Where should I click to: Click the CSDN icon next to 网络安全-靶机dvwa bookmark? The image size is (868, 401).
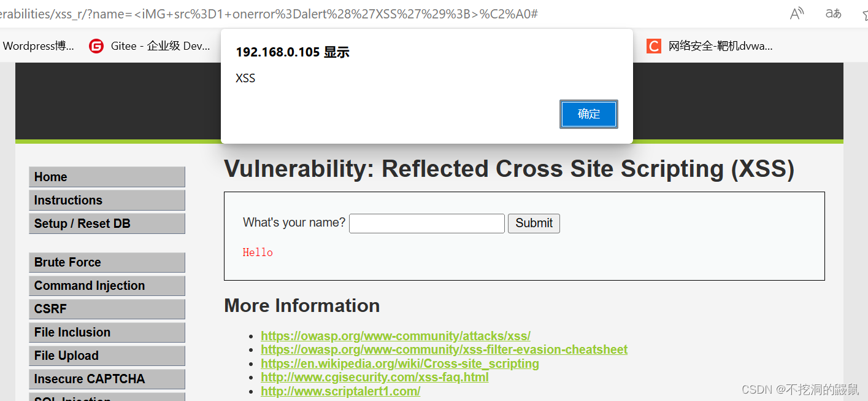(653, 45)
